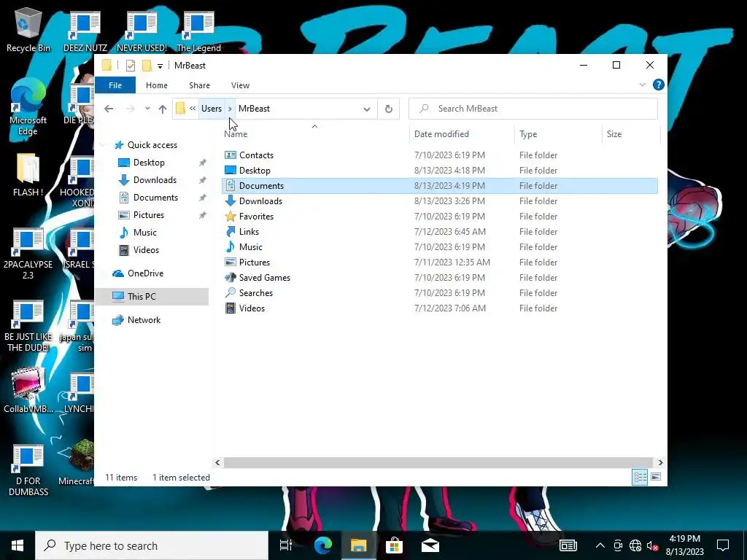Select the Downloads folder icon in file list
This screenshot has height=560, width=747.
coord(231,201)
